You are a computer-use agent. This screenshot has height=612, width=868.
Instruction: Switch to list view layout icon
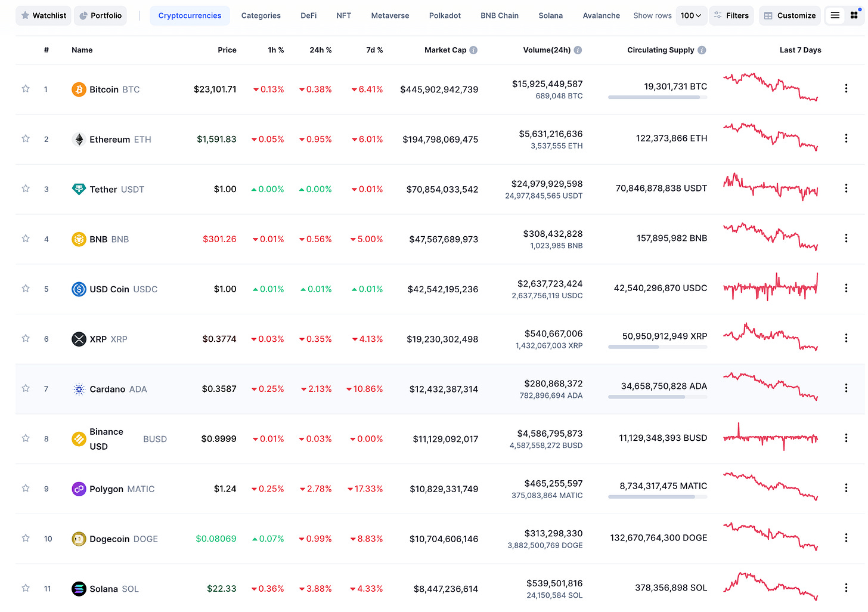835,16
